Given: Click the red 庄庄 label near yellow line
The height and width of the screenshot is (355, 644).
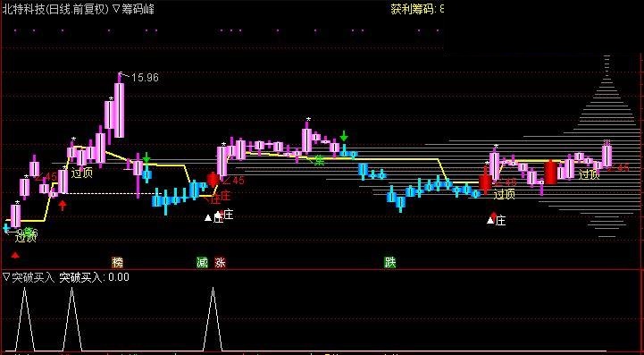Looking at the screenshot, I should point(220,198).
